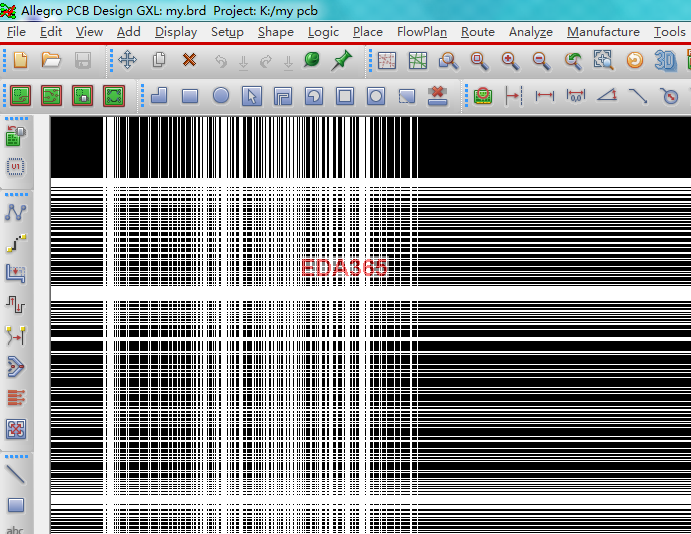The height and width of the screenshot is (534, 691).
Task: Open the Display menu
Action: point(176,32)
